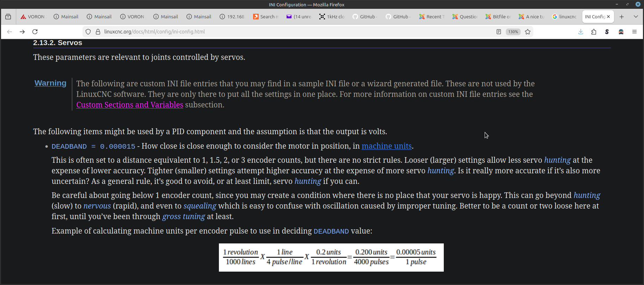Bookmark this page with the star icon
This screenshot has height=285, width=644.
528,32
